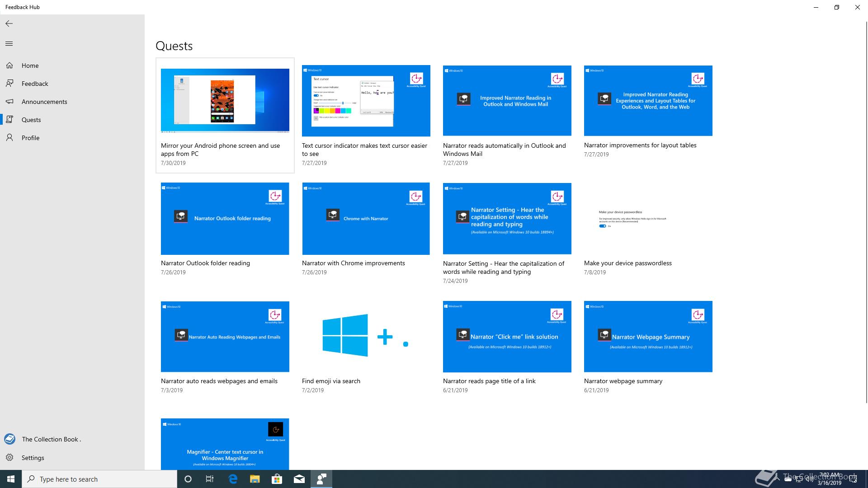
Task: Toggle the hamburger navigation menu
Action: (x=9, y=43)
